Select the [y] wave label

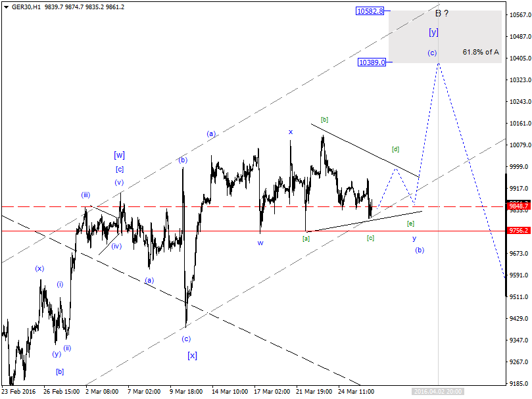tap(433, 31)
